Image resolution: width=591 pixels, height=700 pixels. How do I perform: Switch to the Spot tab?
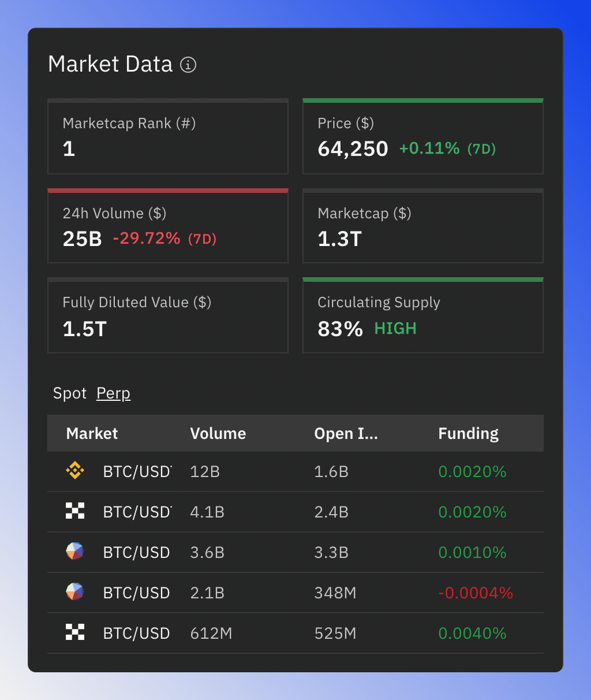(x=70, y=393)
